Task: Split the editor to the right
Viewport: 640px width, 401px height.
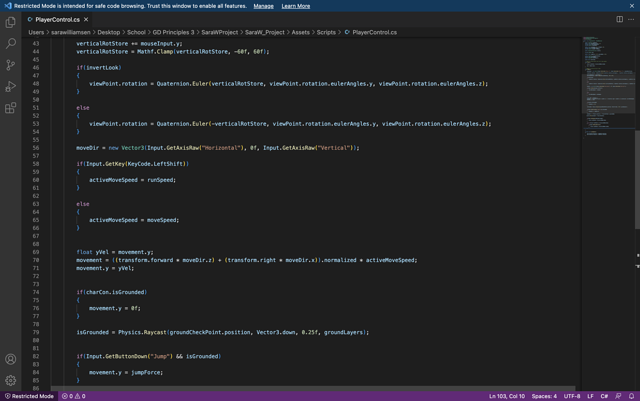Action: [x=620, y=19]
